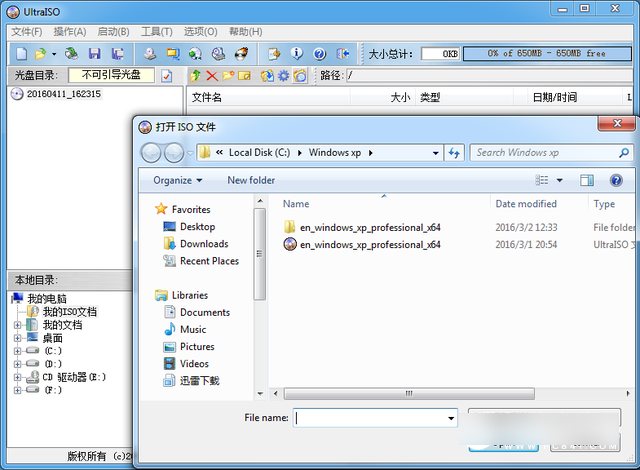Select the 20160411_162315 disc tree item

coord(64,94)
